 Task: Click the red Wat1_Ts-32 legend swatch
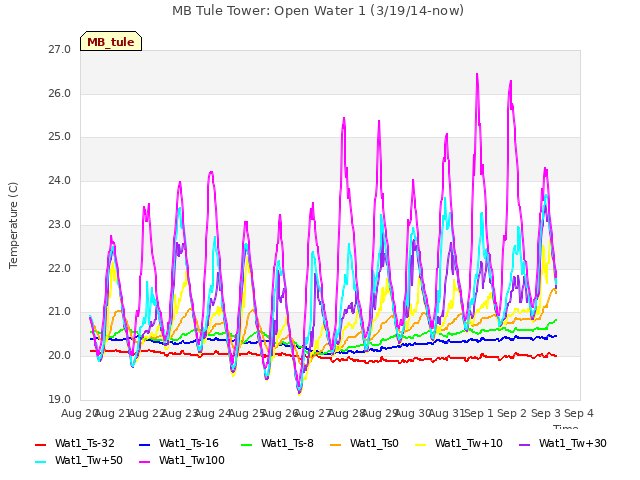coord(40,445)
